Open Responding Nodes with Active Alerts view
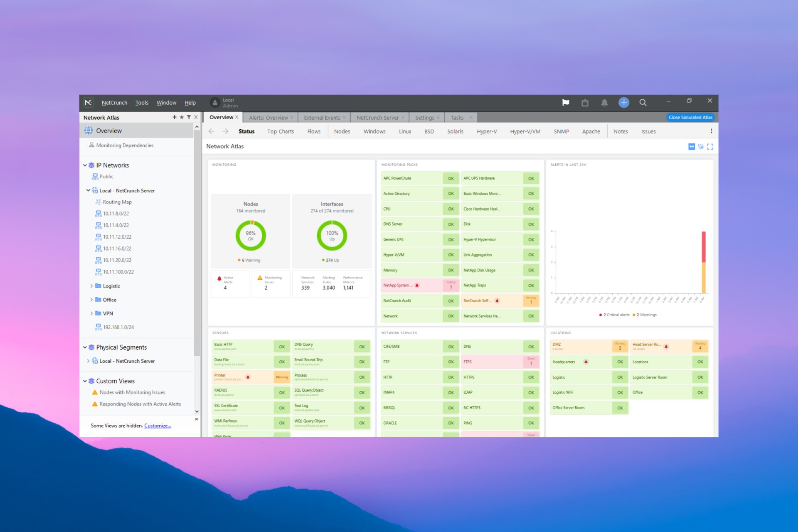 pyautogui.click(x=140, y=404)
